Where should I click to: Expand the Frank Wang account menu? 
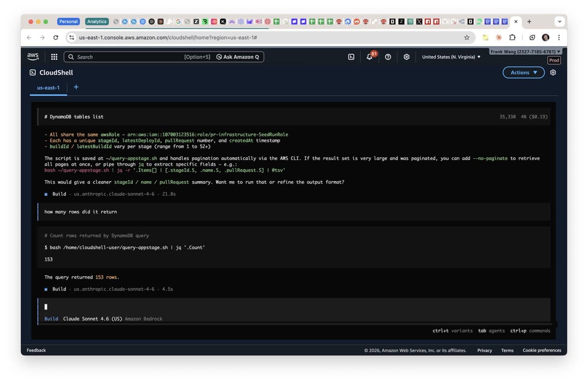[525, 51]
